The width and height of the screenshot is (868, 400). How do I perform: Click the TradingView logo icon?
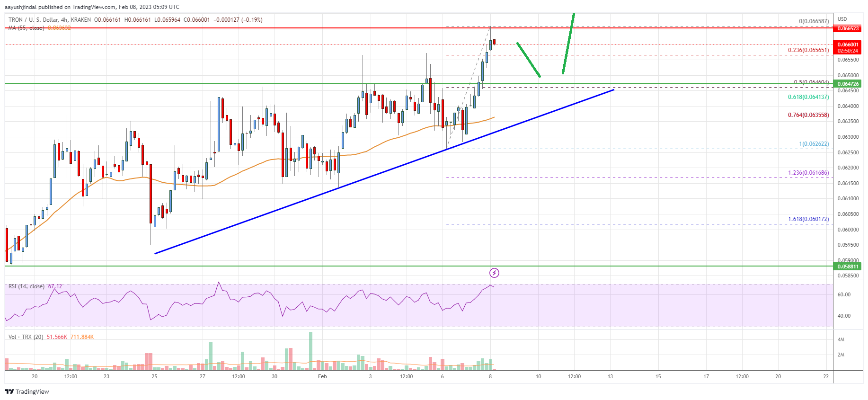9,391
